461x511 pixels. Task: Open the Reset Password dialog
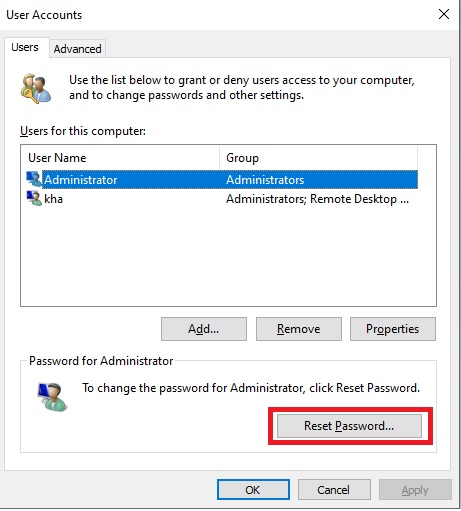[x=349, y=426]
